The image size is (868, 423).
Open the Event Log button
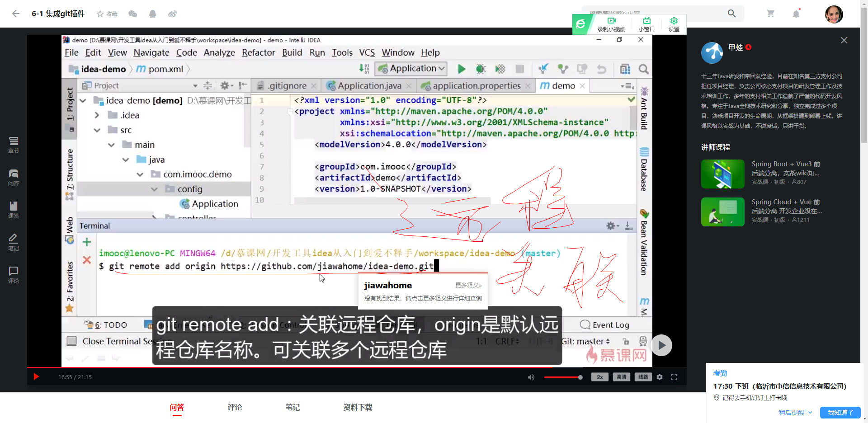(x=604, y=325)
